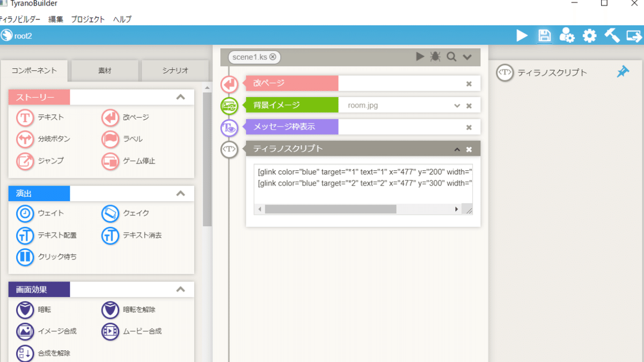Select the ティラノスクリプト timeline node icon

click(x=229, y=149)
